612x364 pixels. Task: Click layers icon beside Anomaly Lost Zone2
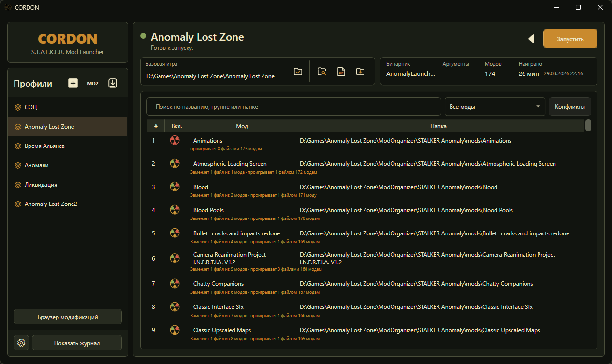click(x=18, y=204)
